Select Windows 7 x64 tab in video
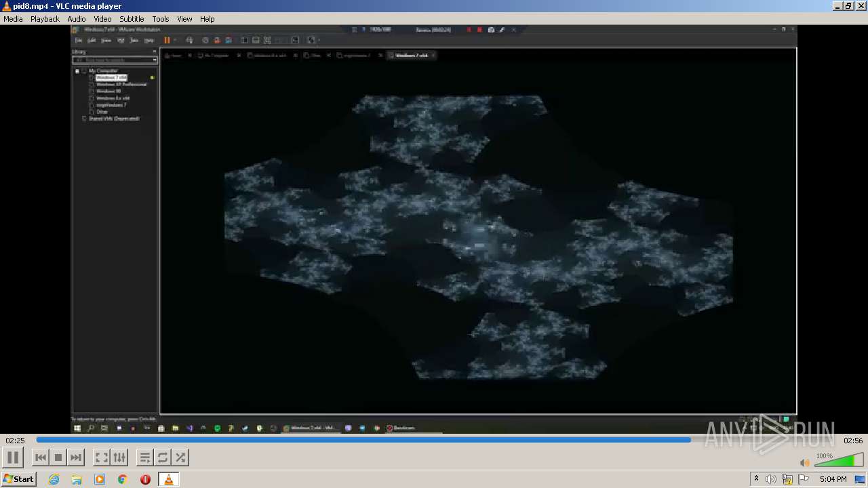This screenshot has width=868, height=488. click(412, 55)
